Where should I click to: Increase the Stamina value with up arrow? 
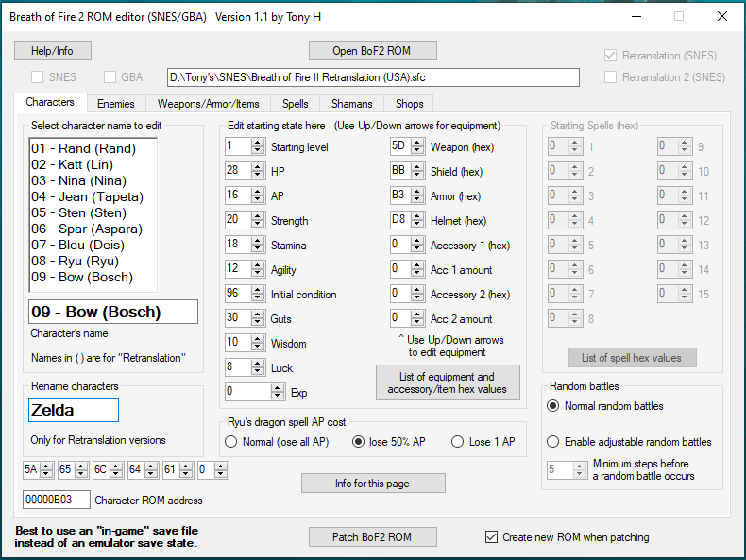[258, 241]
